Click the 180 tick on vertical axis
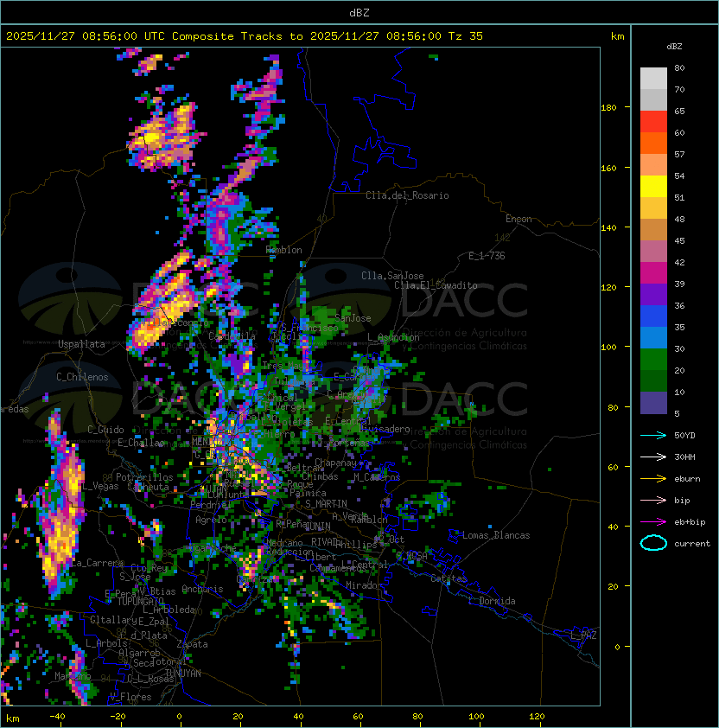This screenshot has height=728, width=719. [x=608, y=108]
